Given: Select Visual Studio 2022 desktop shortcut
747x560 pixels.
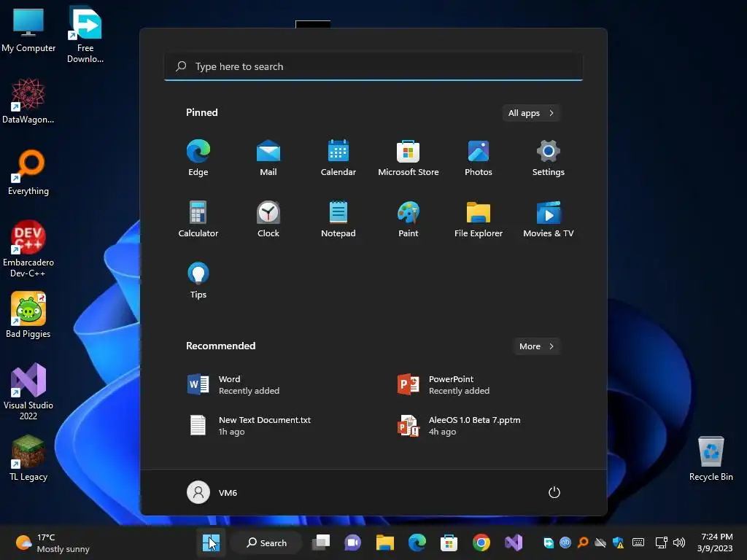Looking at the screenshot, I should (28, 392).
